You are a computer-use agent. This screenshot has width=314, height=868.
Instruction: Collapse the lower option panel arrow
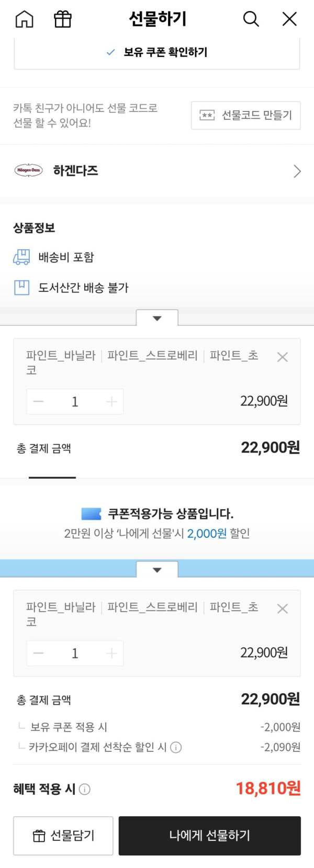tap(157, 570)
